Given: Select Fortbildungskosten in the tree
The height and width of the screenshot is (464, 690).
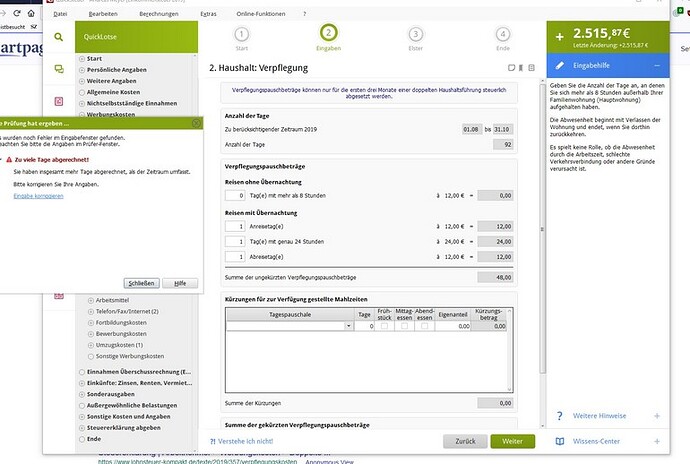Looking at the screenshot, I should coord(121,323).
